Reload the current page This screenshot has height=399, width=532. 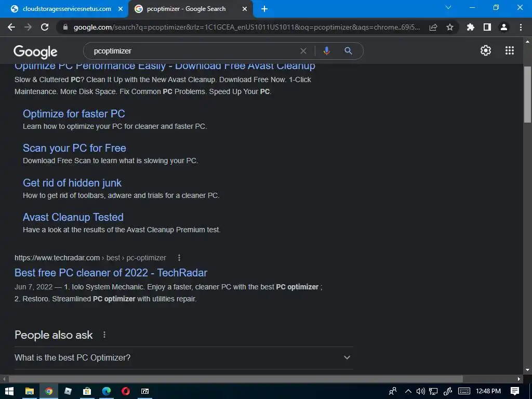(45, 27)
